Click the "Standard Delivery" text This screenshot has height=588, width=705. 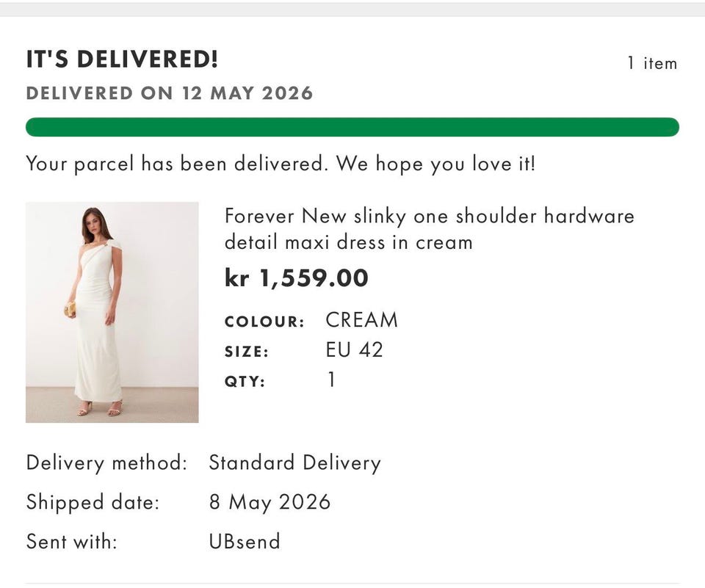[x=295, y=463]
